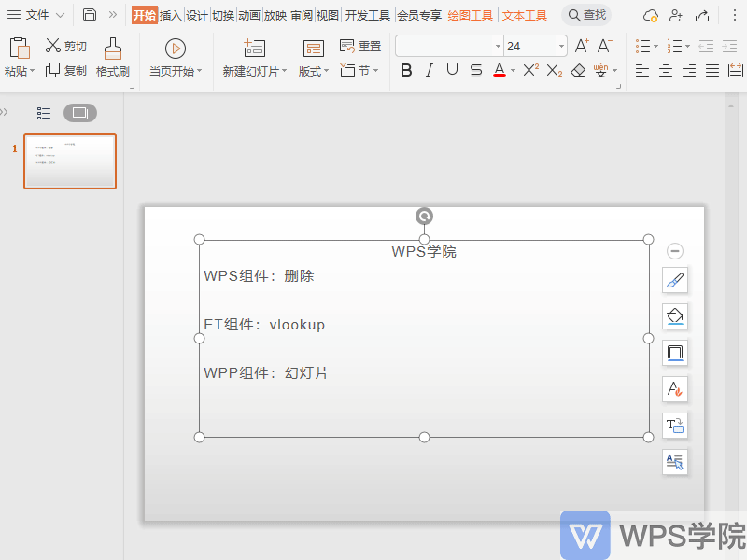Decrease indent level icon
Image resolution: width=747 pixels, height=560 pixels.
pyautogui.click(x=706, y=46)
